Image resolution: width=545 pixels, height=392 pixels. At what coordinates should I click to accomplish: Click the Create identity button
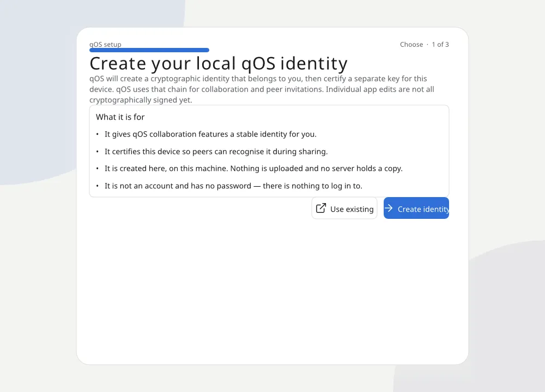tap(416, 208)
